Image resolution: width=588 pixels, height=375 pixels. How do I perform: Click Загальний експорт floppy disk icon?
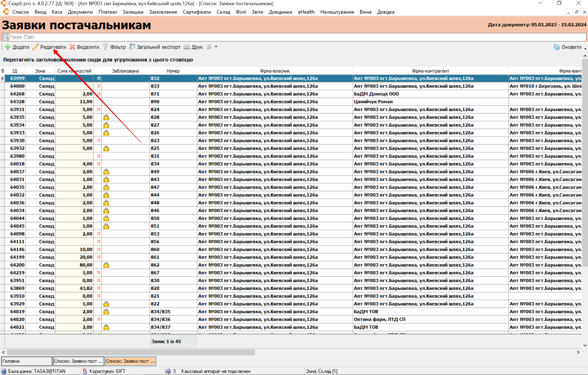pyautogui.click(x=132, y=47)
